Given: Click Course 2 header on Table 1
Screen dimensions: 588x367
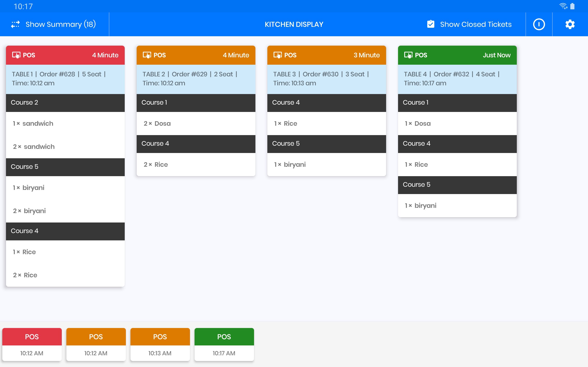Looking at the screenshot, I should point(65,103).
